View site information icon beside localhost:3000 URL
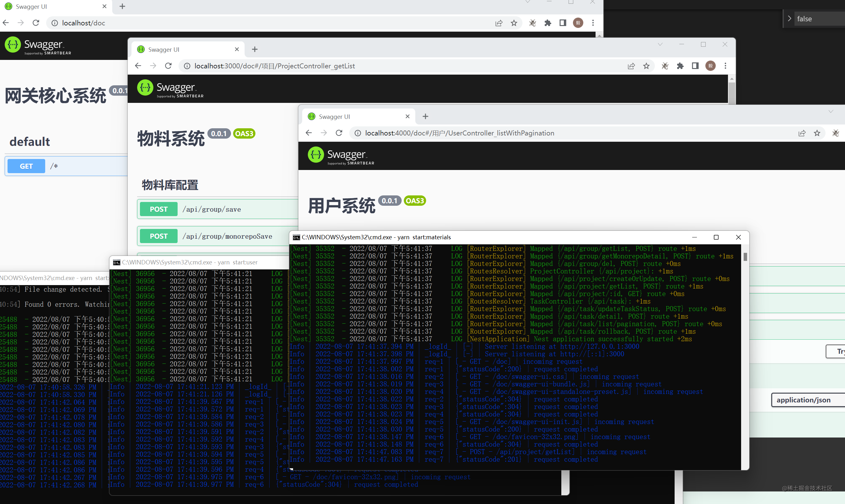845x504 pixels. (x=187, y=66)
